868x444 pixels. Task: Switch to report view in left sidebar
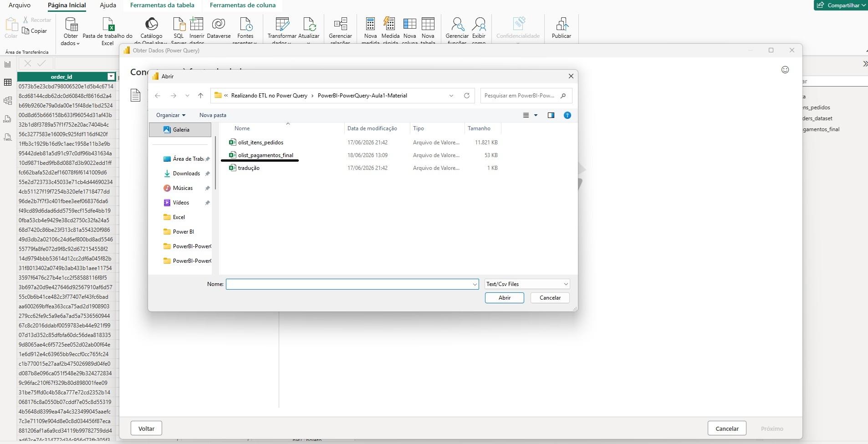click(x=8, y=64)
